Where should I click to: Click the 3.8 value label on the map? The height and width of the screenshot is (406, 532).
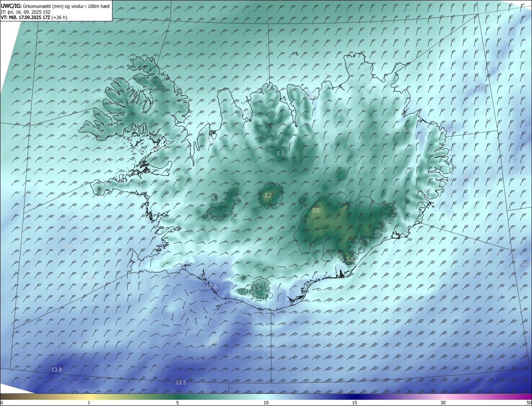click(x=350, y=260)
